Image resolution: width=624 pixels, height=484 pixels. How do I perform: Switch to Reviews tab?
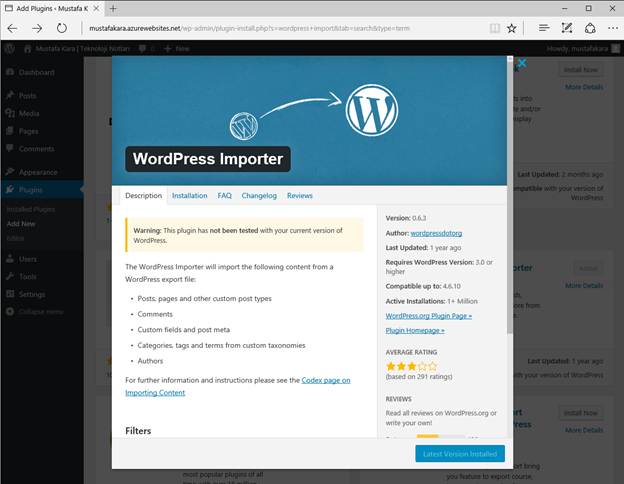point(300,196)
